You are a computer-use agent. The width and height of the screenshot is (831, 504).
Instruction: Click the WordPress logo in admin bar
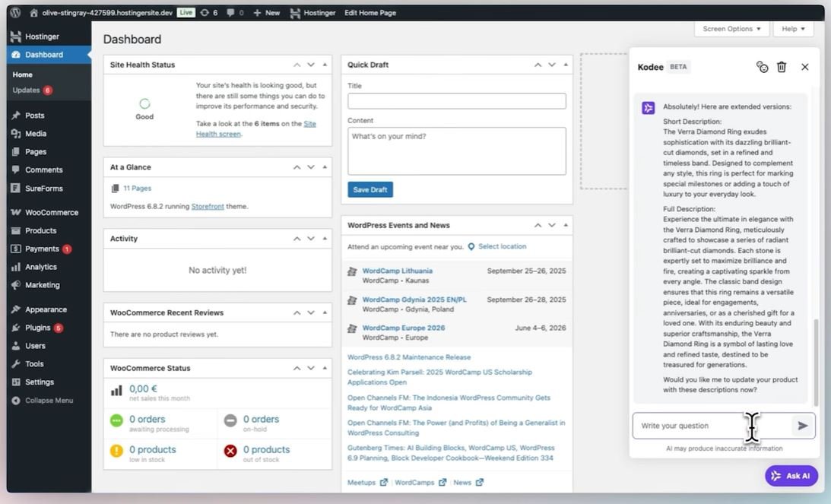(15, 13)
